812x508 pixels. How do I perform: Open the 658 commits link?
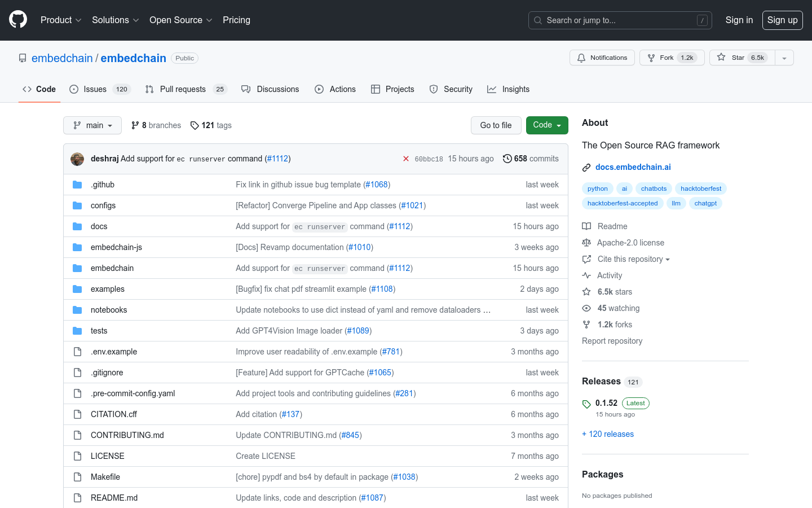click(x=531, y=159)
